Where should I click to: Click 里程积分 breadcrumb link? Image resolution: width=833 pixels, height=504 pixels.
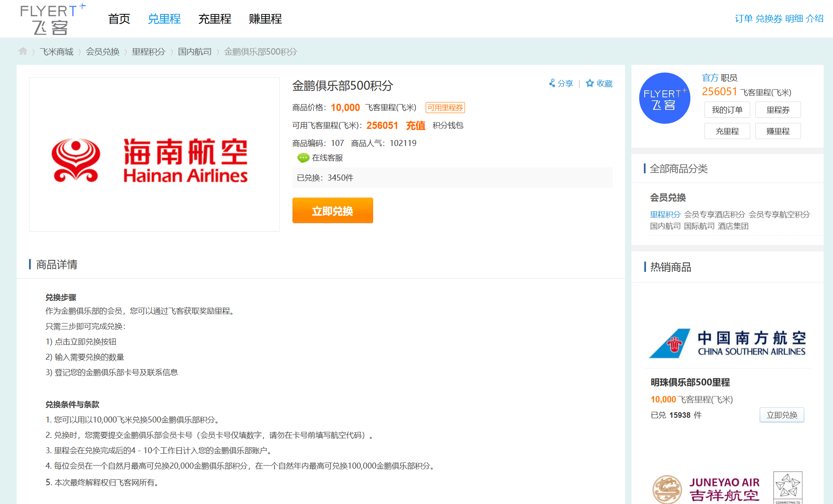click(x=149, y=52)
